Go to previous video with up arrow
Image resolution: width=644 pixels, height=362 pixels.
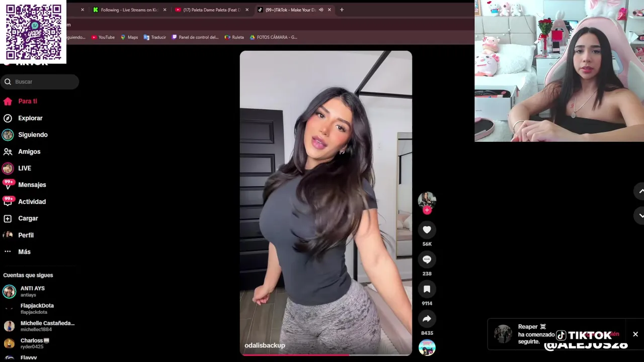641,192
